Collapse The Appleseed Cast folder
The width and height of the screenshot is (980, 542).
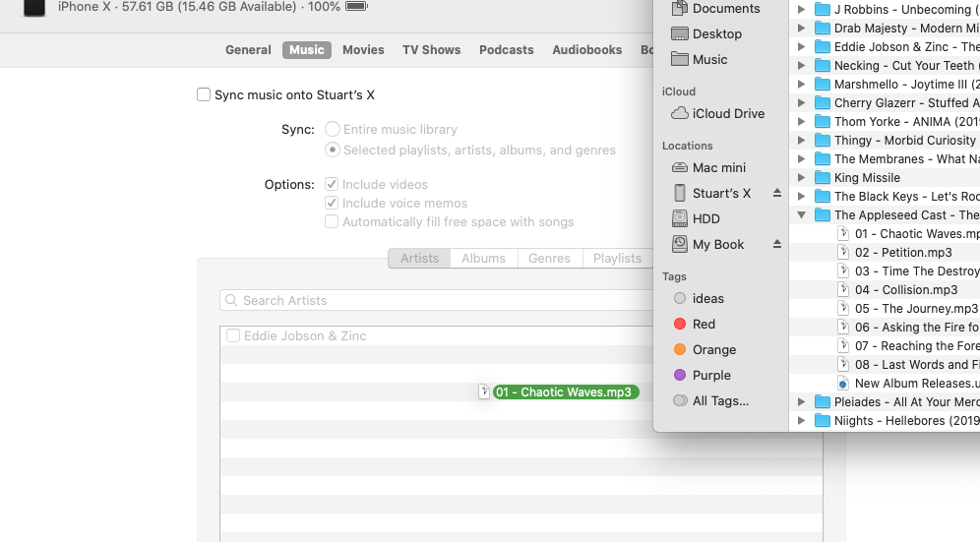point(801,215)
